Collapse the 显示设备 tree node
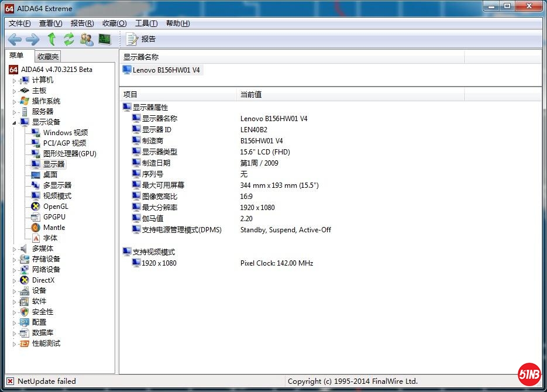This screenshot has height=392, width=547. pos(15,122)
